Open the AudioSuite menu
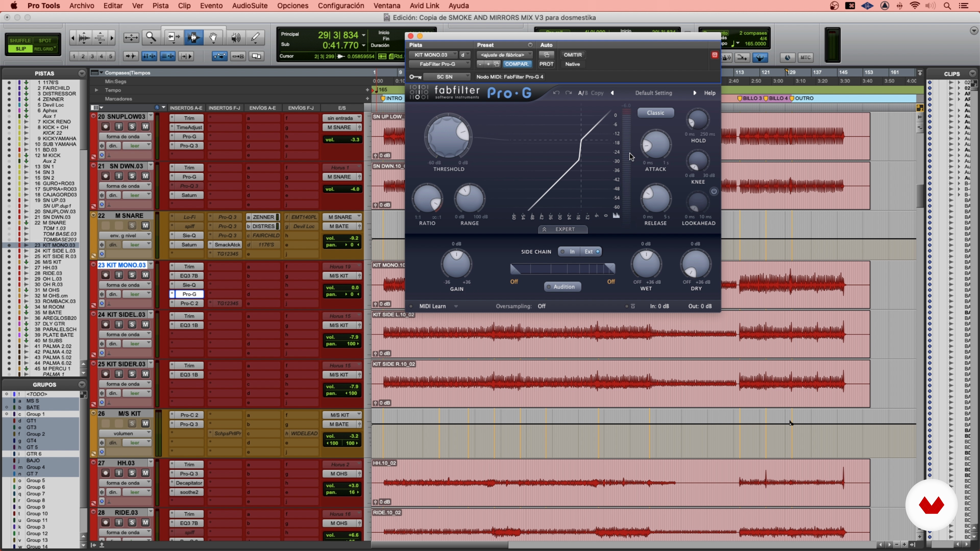This screenshot has width=980, height=551. tap(250, 6)
